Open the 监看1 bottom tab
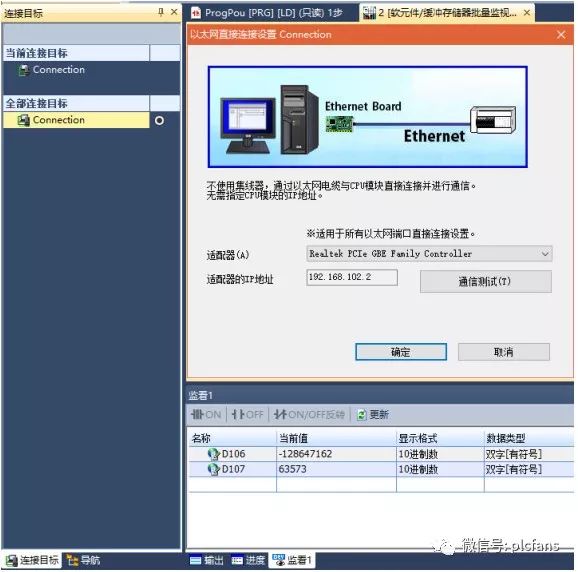The height and width of the screenshot is (572, 578). pyautogui.click(x=292, y=561)
